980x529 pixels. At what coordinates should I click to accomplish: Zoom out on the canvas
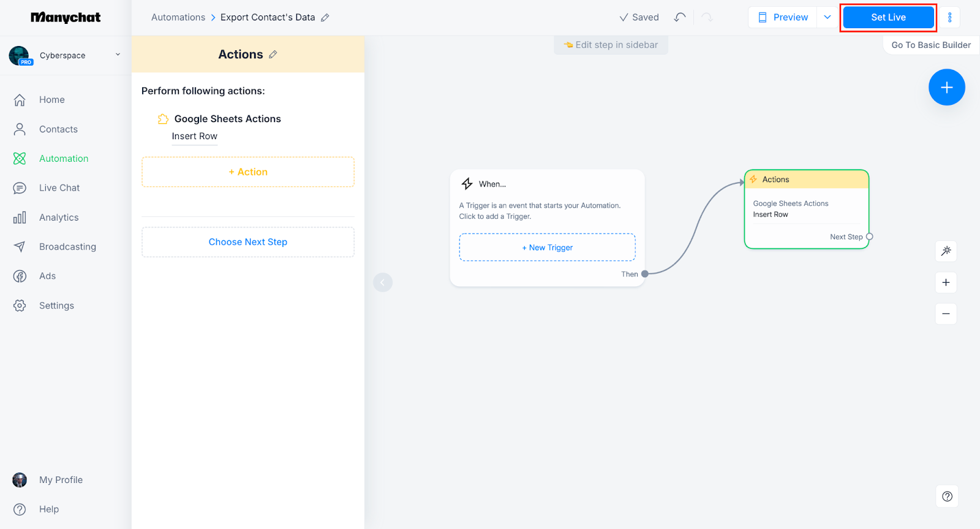pyautogui.click(x=946, y=314)
